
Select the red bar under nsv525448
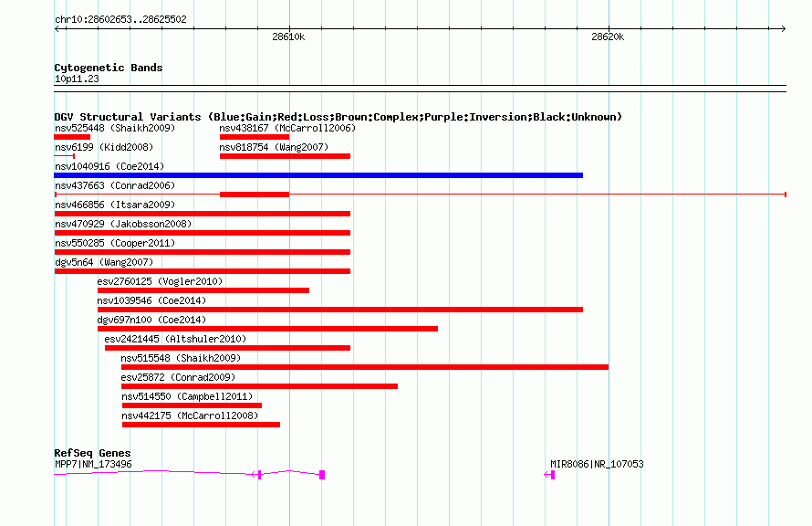[72, 137]
